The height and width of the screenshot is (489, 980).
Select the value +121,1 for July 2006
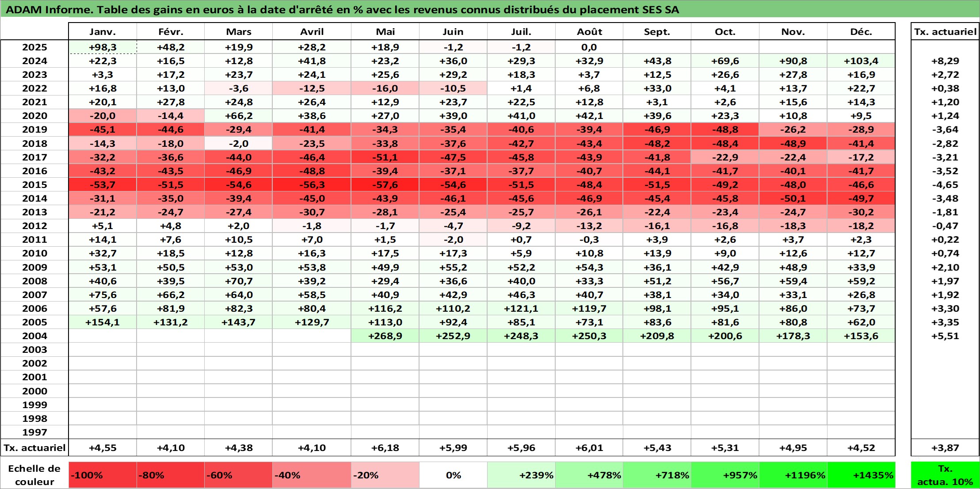click(x=521, y=308)
